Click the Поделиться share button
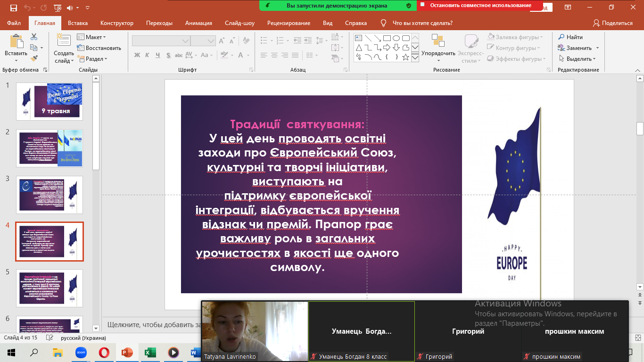The image size is (644, 362). pos(613,23)
